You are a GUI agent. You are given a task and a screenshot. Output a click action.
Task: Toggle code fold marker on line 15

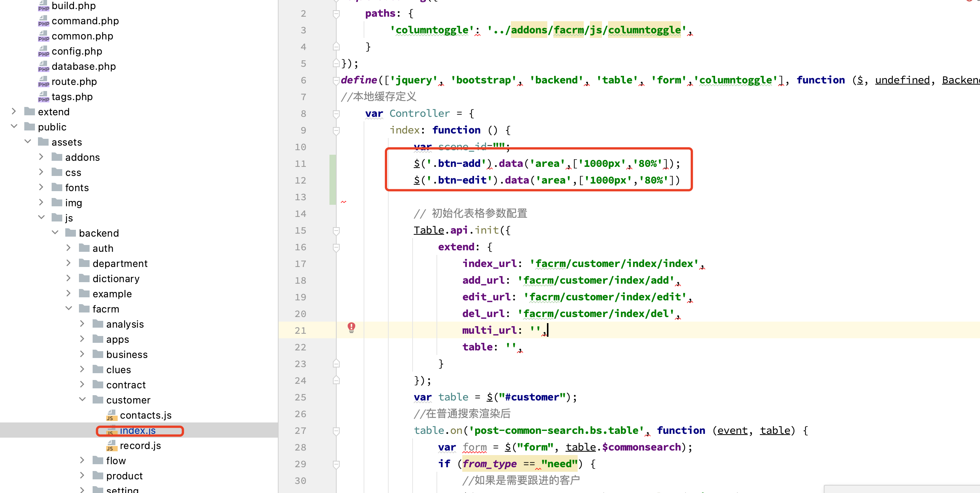click(336, 230)
